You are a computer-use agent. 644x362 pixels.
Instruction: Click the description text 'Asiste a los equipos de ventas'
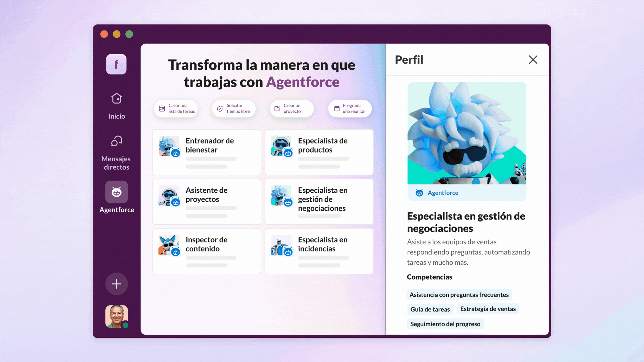click(452, 242)
